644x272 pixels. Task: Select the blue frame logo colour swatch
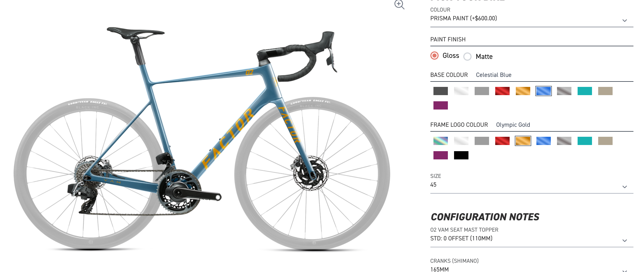point(543,141)
